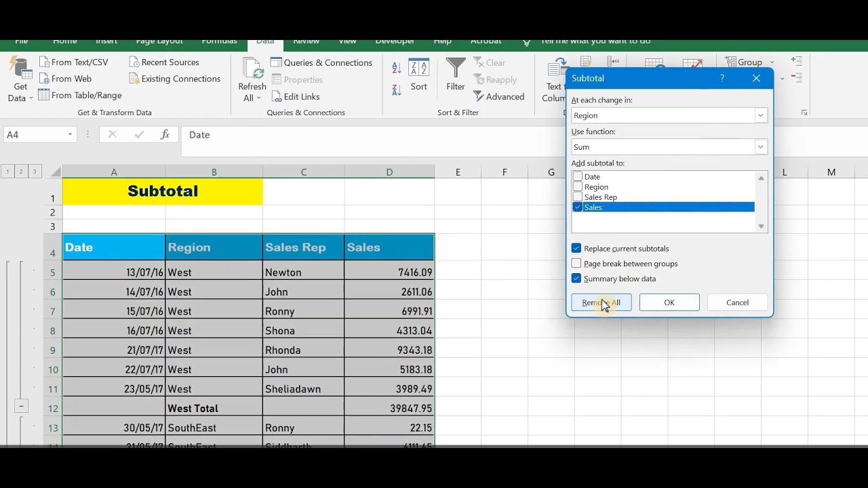This screenshot has height=488, width=868.
Task: Check the Region subtotal checkbox
Action: tap(578, 187)
